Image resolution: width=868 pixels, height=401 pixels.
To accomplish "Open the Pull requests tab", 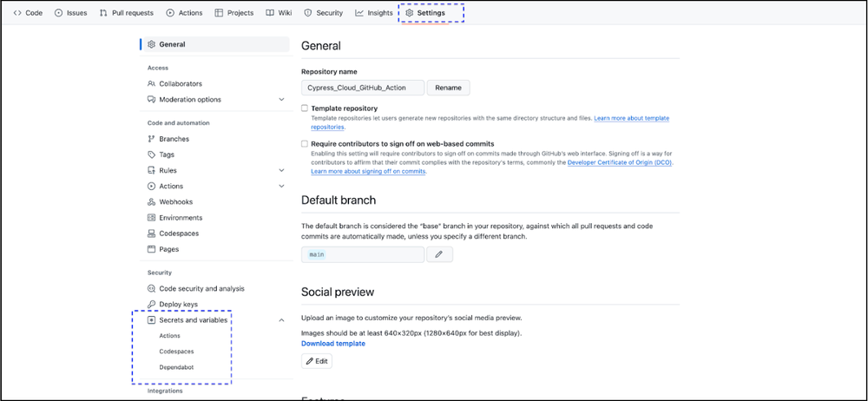I will [127, 13].
